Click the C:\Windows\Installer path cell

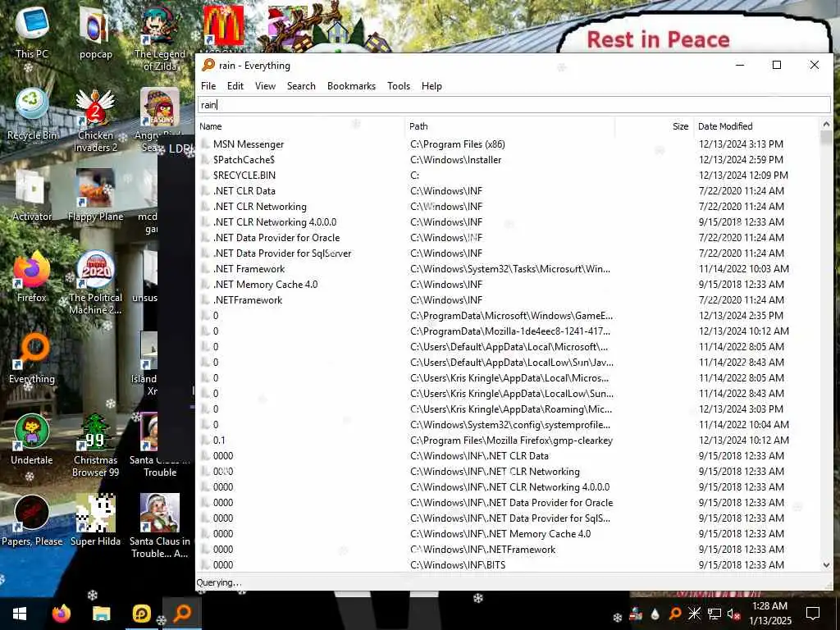(x=456, y=160)
